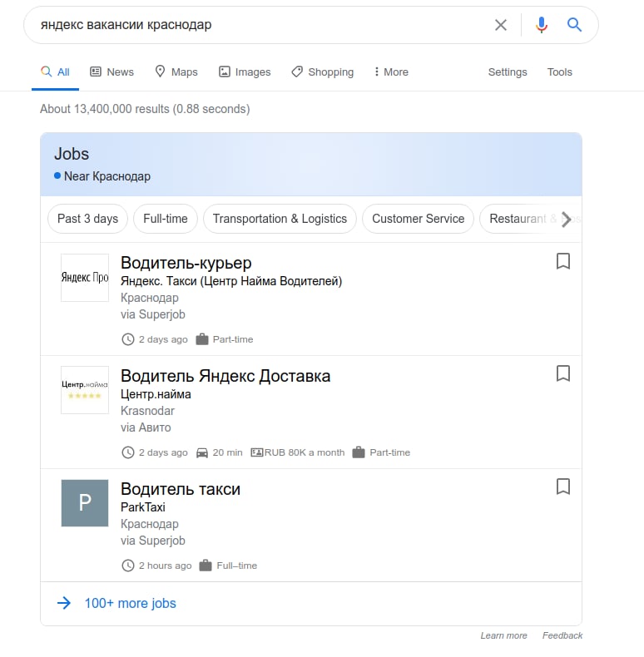
Task: Start voice search with the microphone icon
Action: click(x=542, y=25)
